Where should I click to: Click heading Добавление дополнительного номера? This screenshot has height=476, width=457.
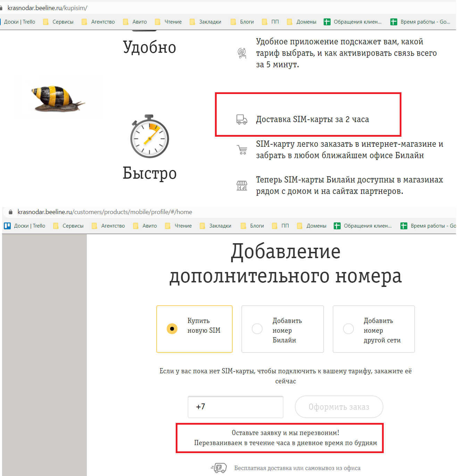(286, 264)
